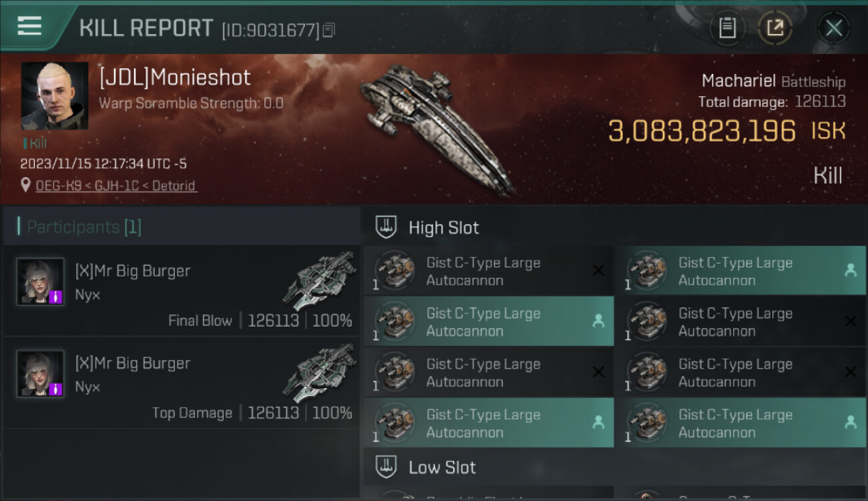Image resolution: width=868 pixels, height=501 pixels.
Task: Click the Macharel ship image
Action: coord(437,127)
